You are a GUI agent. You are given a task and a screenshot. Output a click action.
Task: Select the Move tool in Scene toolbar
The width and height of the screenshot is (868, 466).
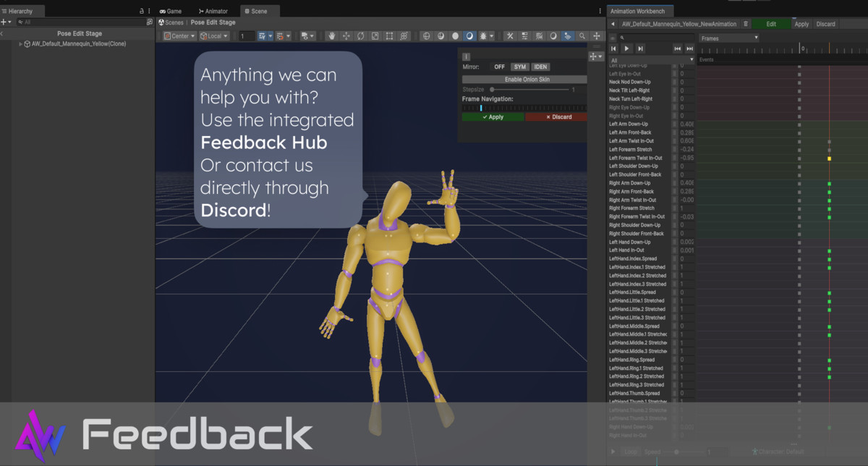(346, 36)
